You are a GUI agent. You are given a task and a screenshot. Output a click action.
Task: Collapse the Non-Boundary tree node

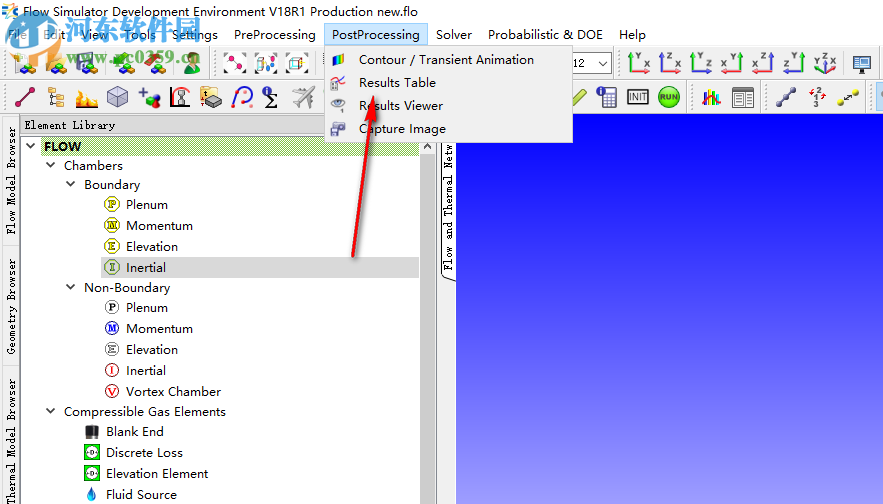(x=71, y=287)
